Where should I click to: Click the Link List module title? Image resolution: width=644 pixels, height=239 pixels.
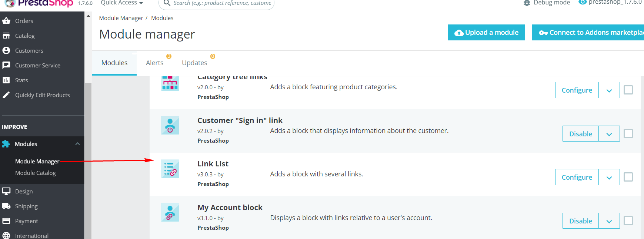(213, 164)
